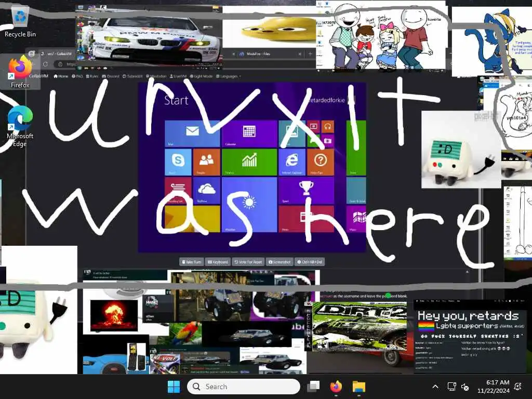Screen dimensions: 532x399
Task: Open the do-not-disturb notification bell
Action: point(518,387)
